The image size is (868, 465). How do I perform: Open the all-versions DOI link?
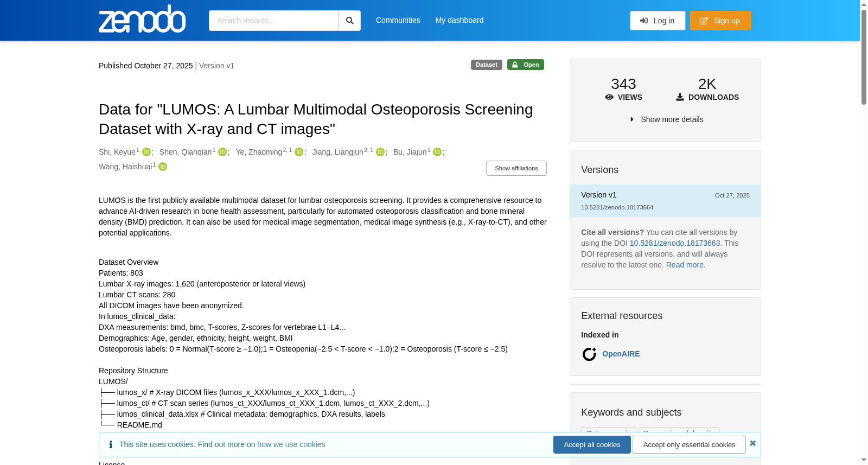[675, 243]
